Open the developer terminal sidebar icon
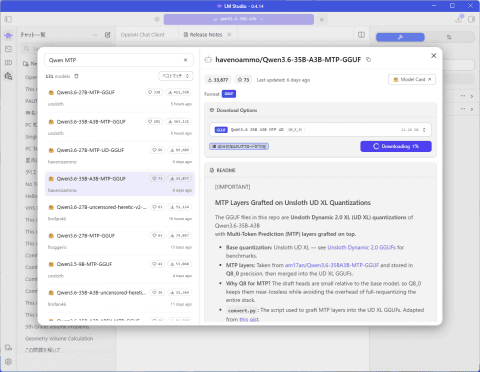The width and height of the screenshot is (480, 372). click(x=8, y=49)
